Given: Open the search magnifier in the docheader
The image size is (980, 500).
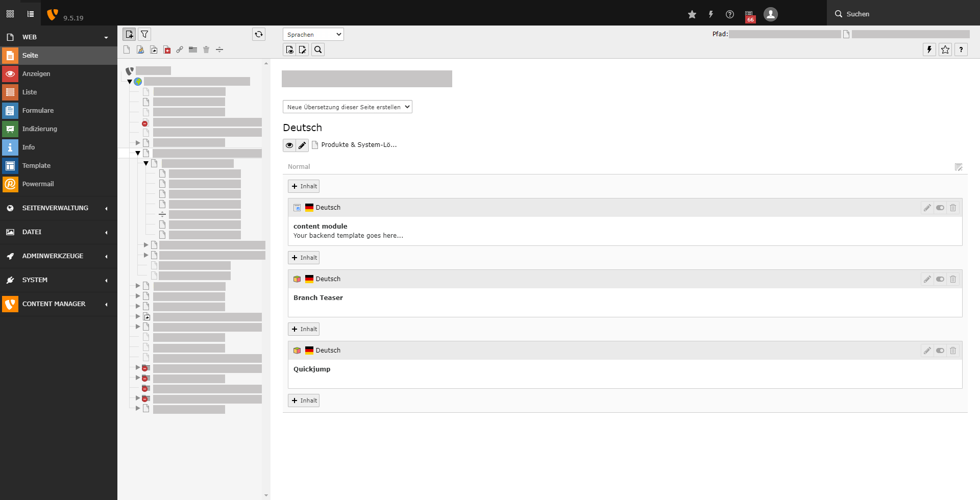Looking at the screenshot, I should pos(317,49).
